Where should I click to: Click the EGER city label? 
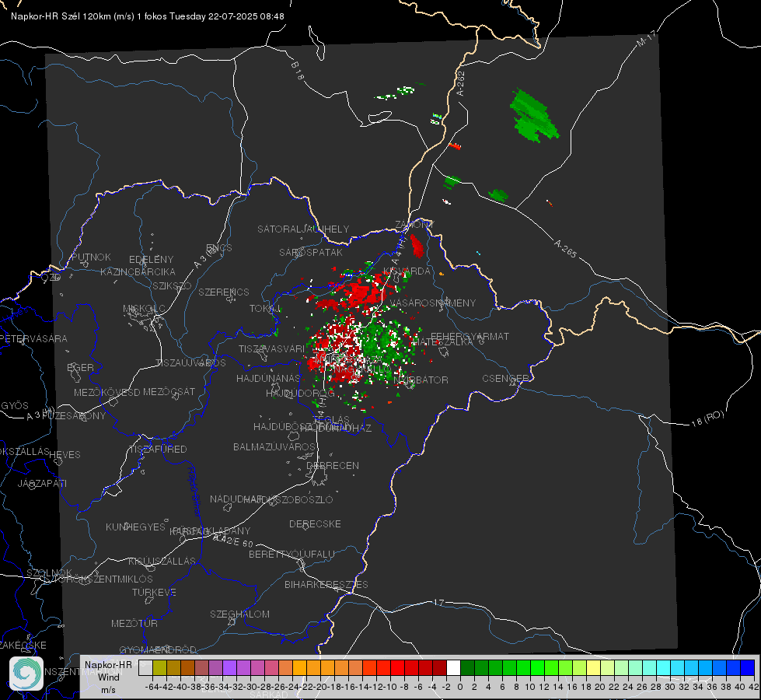point(81,367)
